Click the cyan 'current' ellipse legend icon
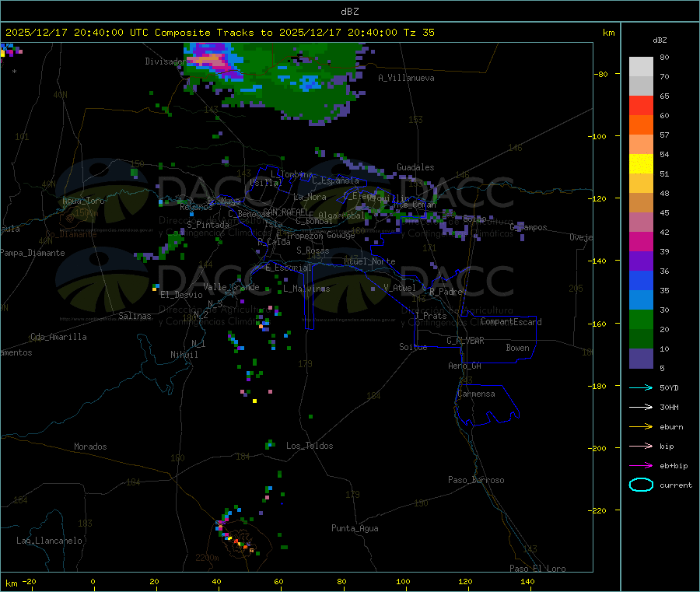The width and height of the screenshot is (700, 592). pos(641,485)
